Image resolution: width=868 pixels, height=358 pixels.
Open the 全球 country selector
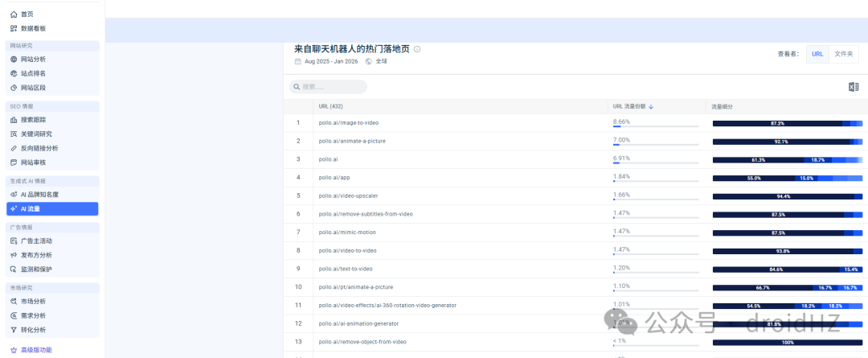pyautogui.click(x=382, y=61)
